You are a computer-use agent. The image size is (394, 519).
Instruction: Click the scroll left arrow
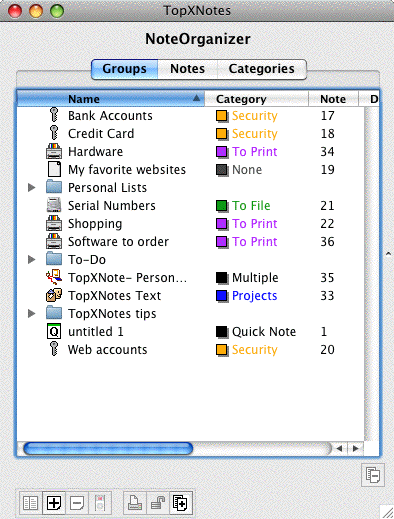(x=339, y=449)
